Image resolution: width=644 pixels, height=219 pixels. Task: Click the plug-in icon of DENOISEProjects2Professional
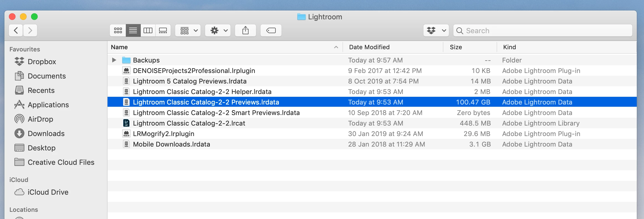coord(126,71)
